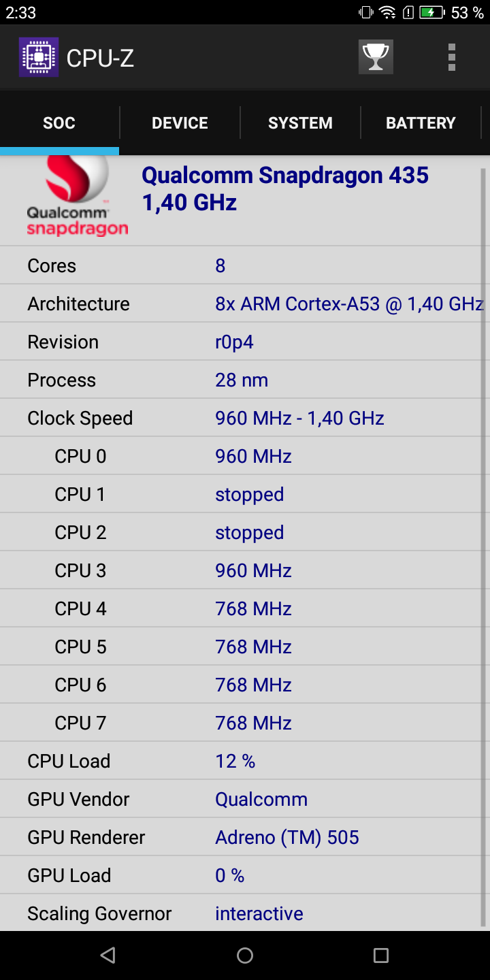Viewport: 490px width, 980px height.
Task: Switch to the DEVICE tab
Action: (x=180, y=123)
